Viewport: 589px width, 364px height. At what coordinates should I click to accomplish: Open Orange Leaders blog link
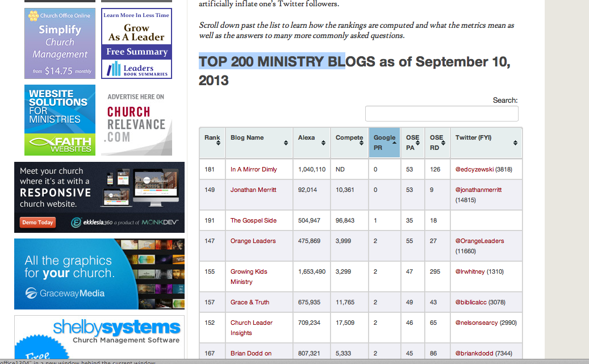253,241
